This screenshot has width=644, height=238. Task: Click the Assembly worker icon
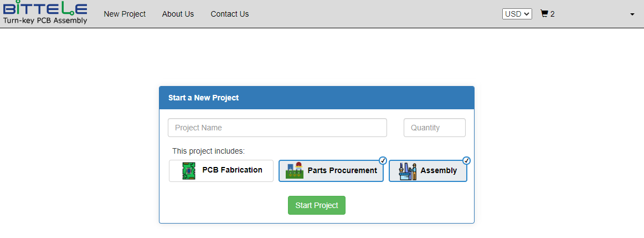408,171
